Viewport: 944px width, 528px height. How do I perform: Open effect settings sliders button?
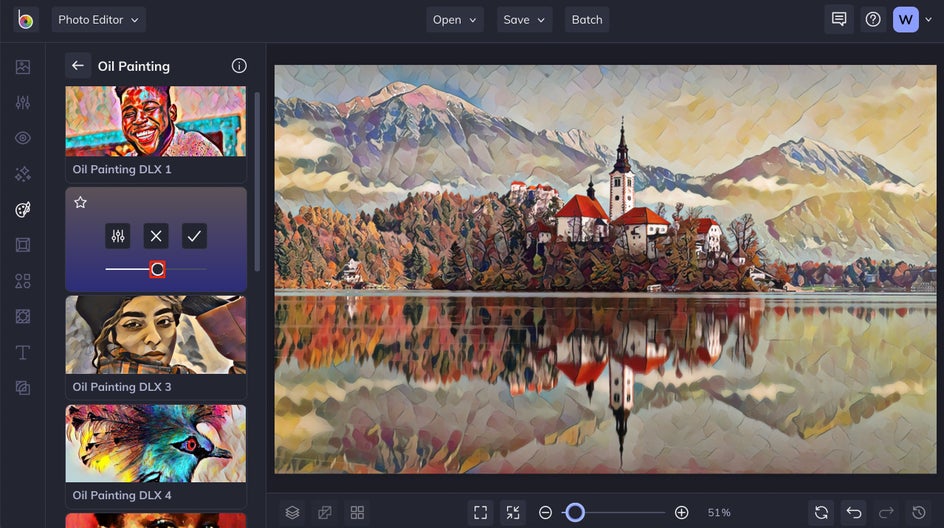(117, 236)
